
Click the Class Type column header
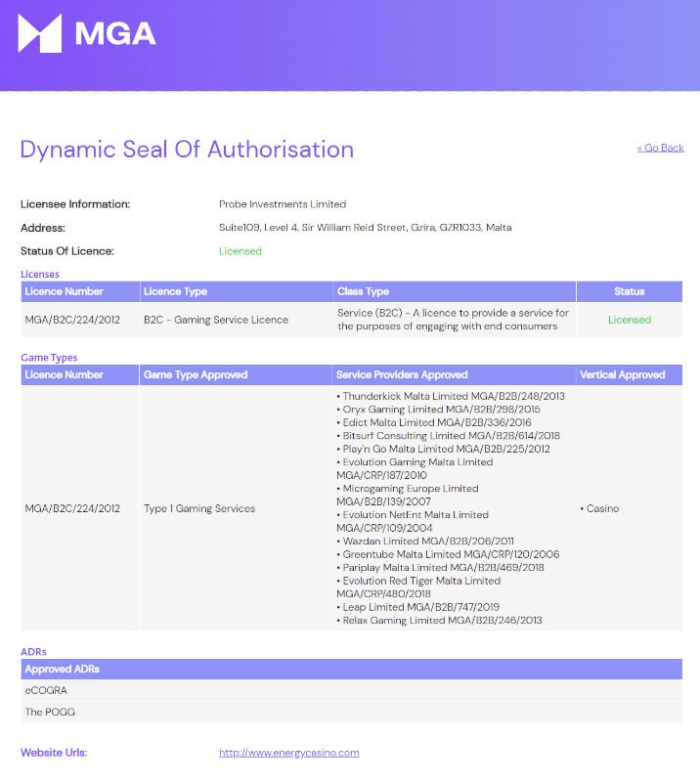pyautogui.click(x=363, y=291)
